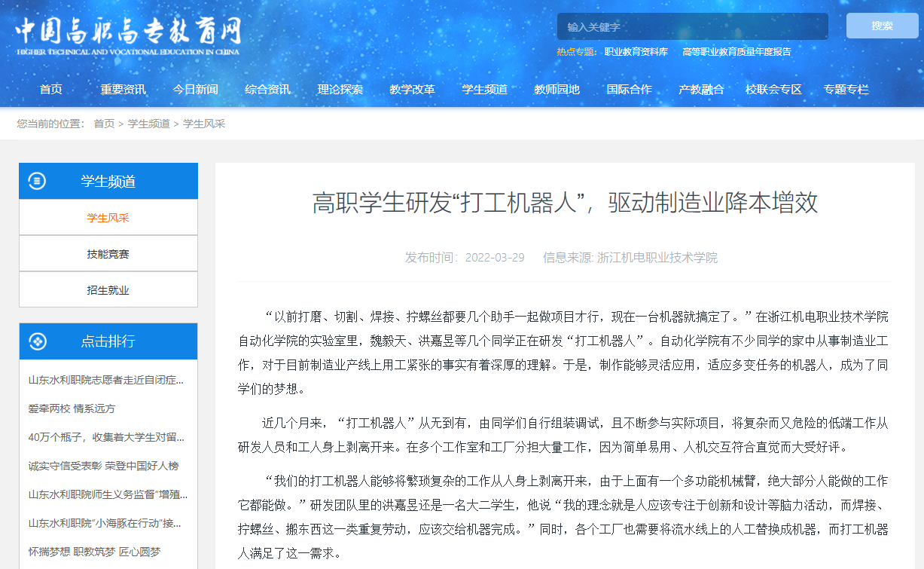The width and height of the screenshot is (924, 569).
Task: Open ranked article 诚实守信受表彰 荣登中国好人榜
Action: pyautogui.click(x=103, y=466)
